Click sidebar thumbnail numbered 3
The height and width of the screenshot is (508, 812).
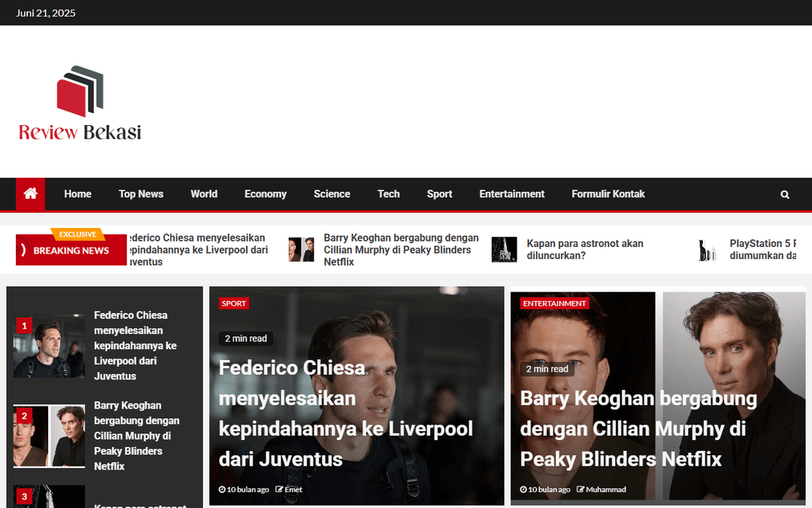pos(49,497)
